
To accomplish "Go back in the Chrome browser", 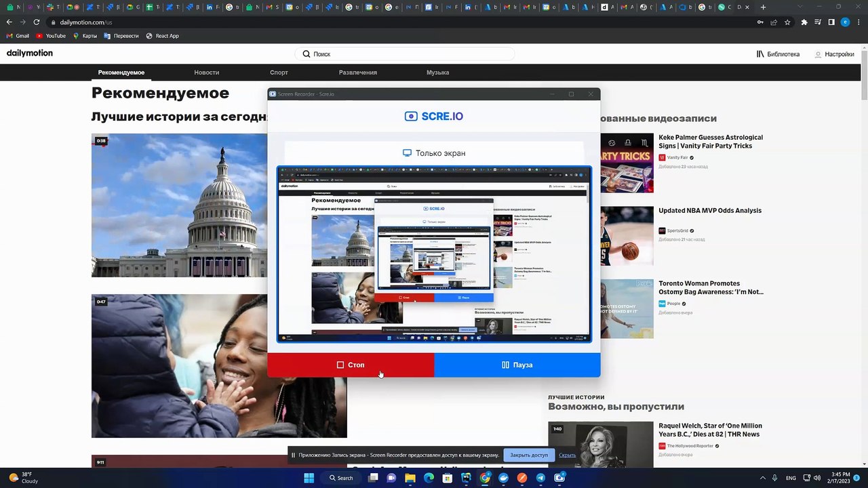I will coord(9,22).
